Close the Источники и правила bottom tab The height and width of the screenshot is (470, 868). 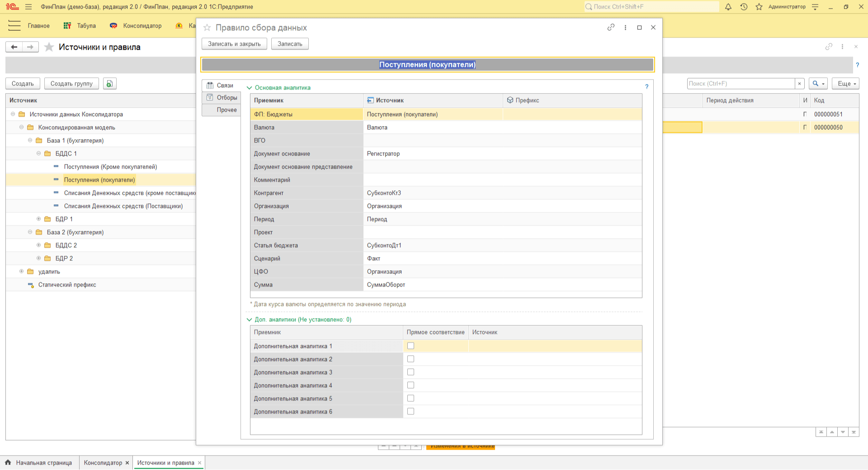point(199,463)
